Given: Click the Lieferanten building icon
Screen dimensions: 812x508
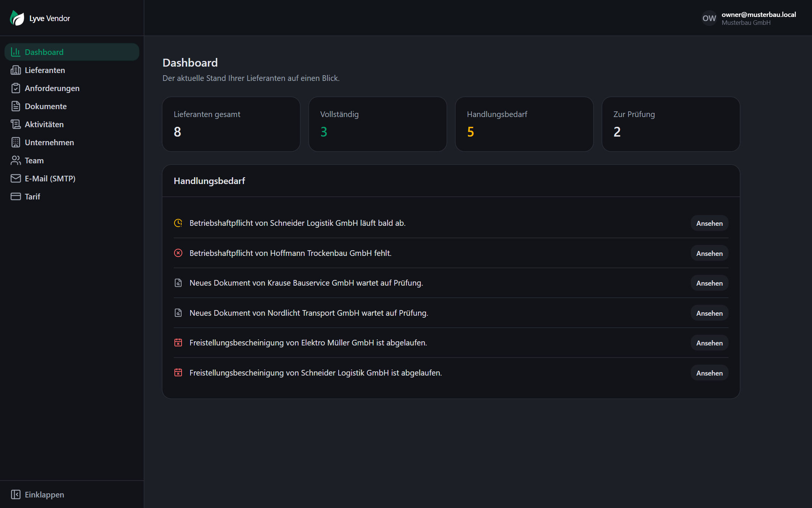Looking at the screenshot, I should coord(15,70).
